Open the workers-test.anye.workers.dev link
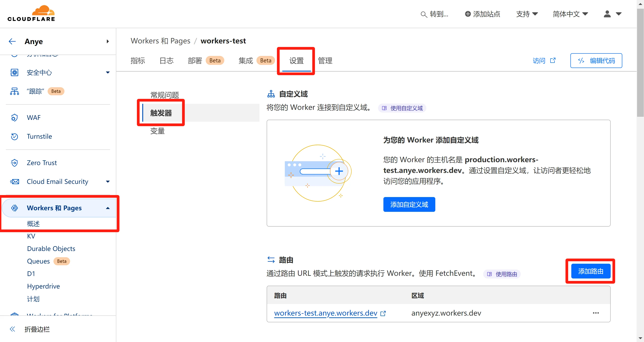Viewport: 644px width, 342px height. point(325,313)
